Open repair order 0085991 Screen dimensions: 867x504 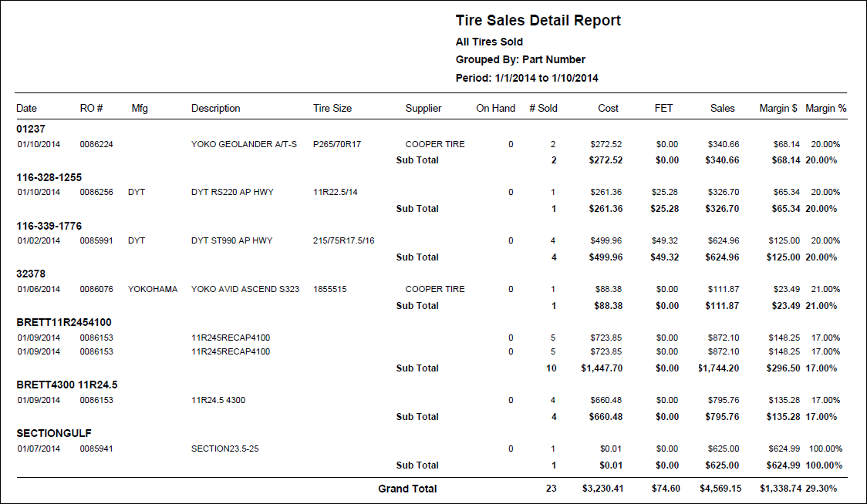(x=96, y=240)
